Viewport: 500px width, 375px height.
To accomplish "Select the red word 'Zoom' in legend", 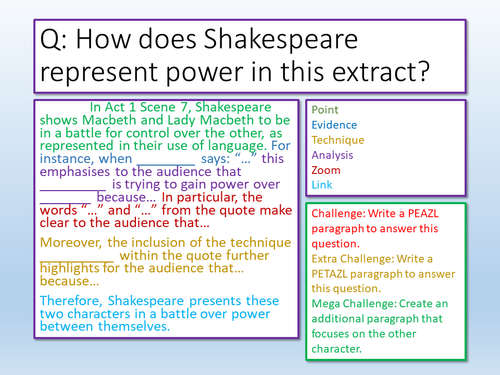I will coord(326,170).
